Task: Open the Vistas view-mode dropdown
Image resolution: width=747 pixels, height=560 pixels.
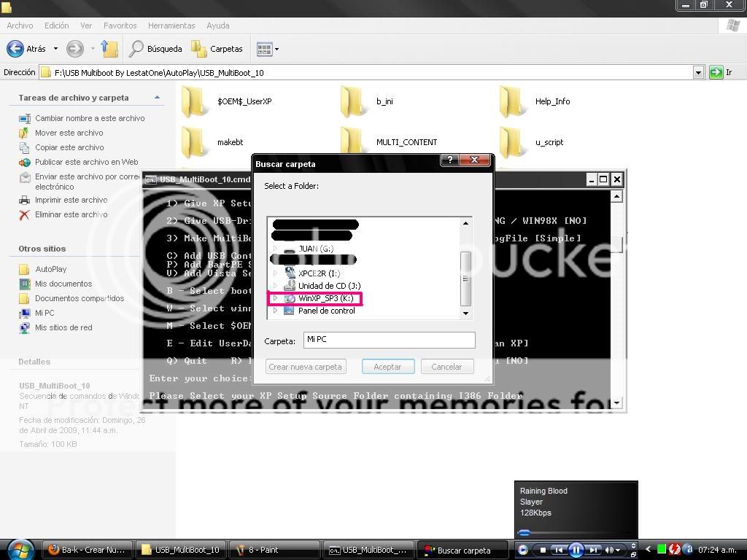Action: [267, 49]
